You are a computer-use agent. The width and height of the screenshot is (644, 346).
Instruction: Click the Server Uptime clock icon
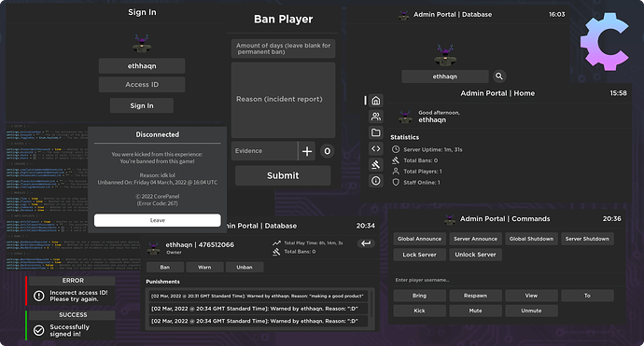click(396, 149)
